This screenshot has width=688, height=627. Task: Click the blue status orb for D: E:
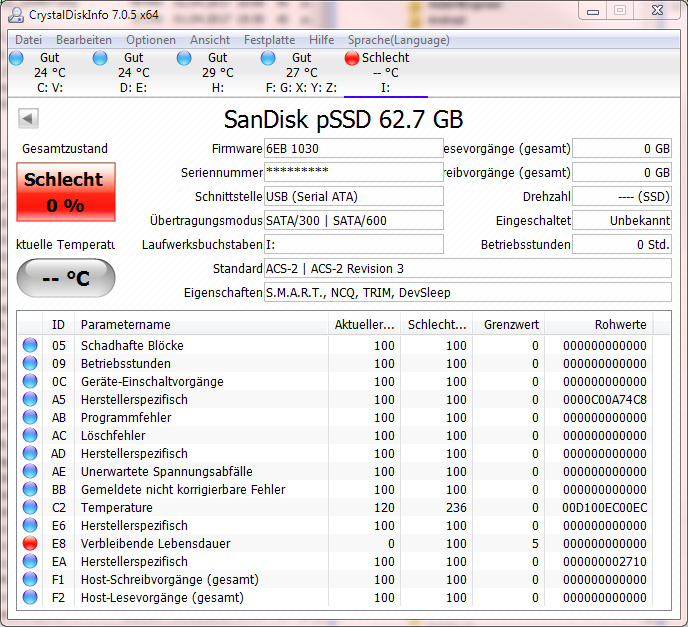point(100,58)
